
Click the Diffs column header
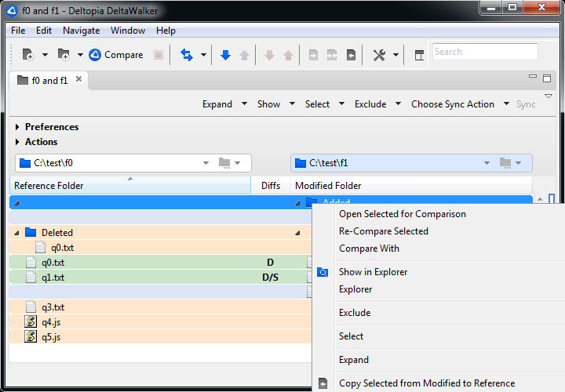270,186
